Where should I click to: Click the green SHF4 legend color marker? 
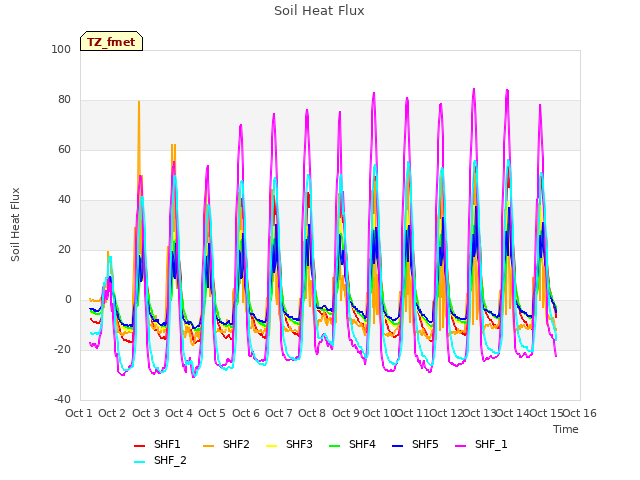[x=335, y=446]
